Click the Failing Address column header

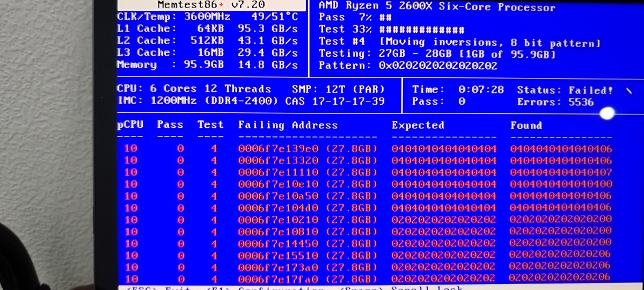pyautogui.click(x=288, y=125)
